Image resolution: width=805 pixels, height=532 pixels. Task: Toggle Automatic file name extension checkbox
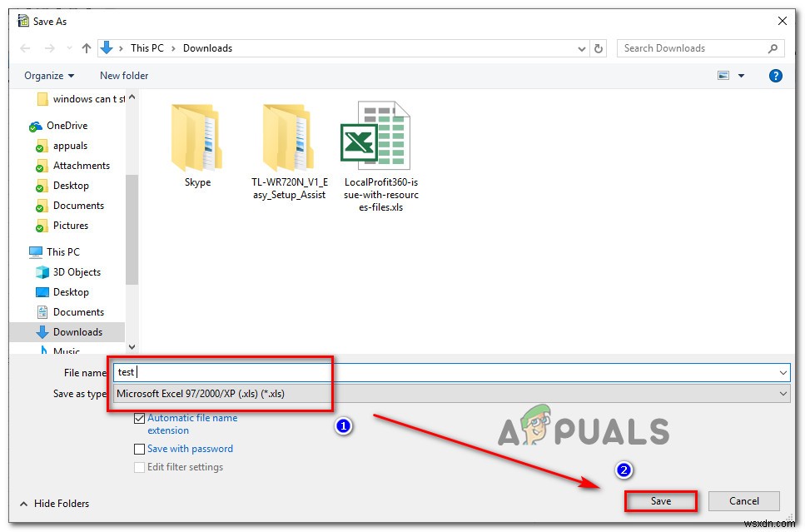pos(139,419)
